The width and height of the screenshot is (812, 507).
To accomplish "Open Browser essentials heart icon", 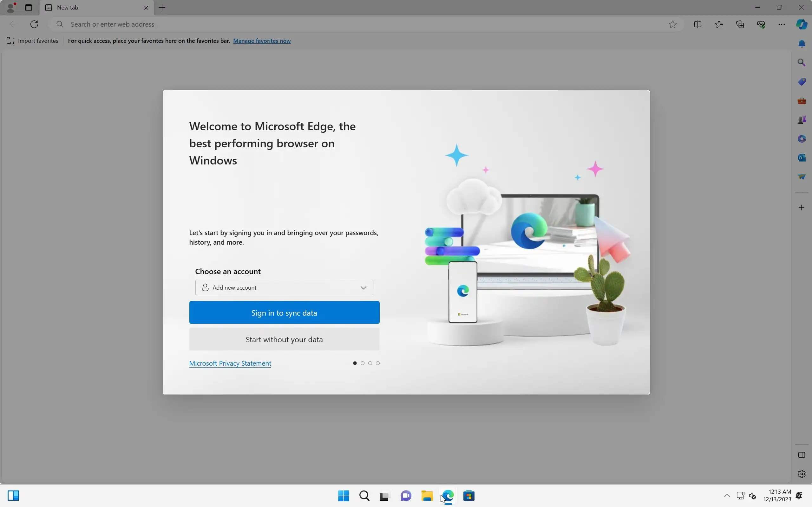I will [x=761, y=24].
